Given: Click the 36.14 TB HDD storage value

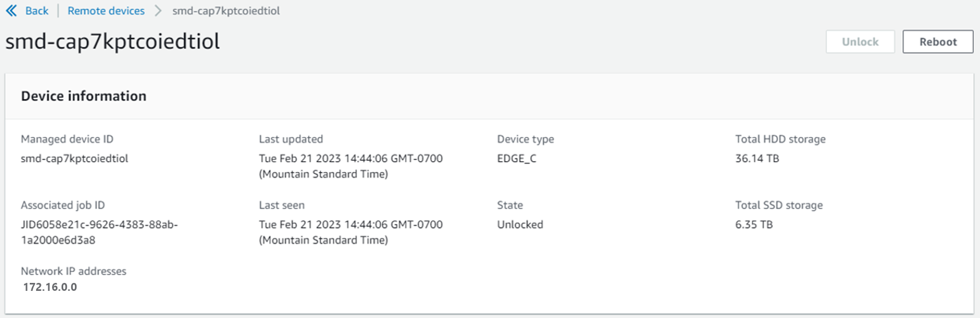Looking at the screenshot, I should point(757,158).
